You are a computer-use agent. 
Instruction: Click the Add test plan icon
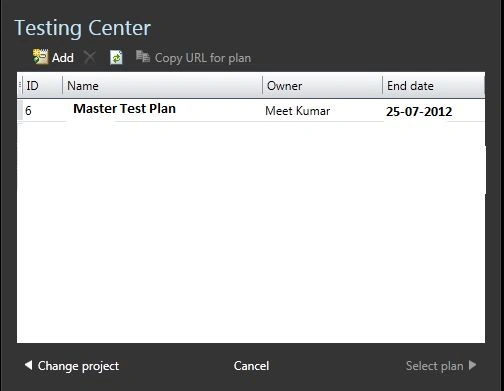[40, 57]
